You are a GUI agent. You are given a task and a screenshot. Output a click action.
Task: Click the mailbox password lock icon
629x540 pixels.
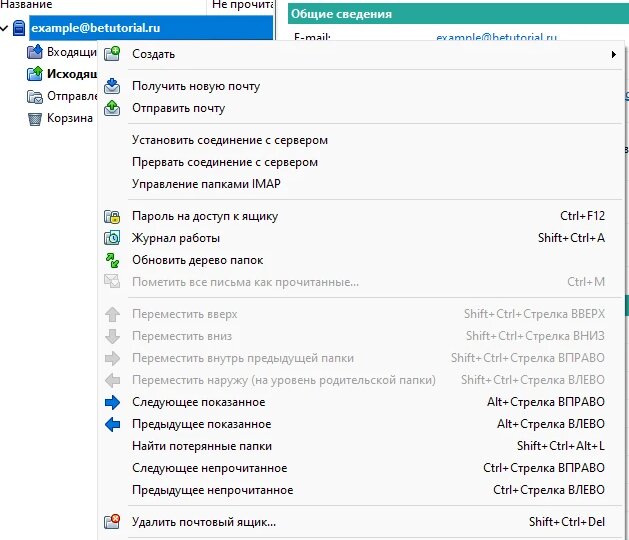[x=112, y=216]
